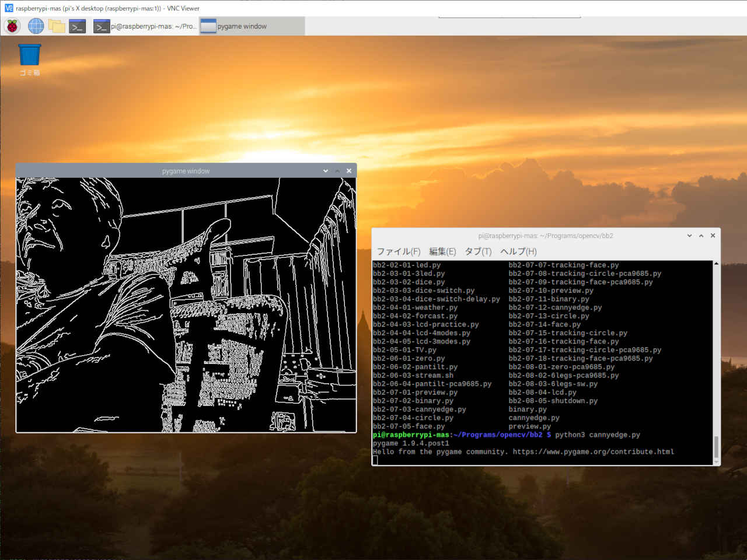Viewport: 747px width, 560px height.
Task: Click the file bb2-04-01-weather.py
Action: (416, 307)
